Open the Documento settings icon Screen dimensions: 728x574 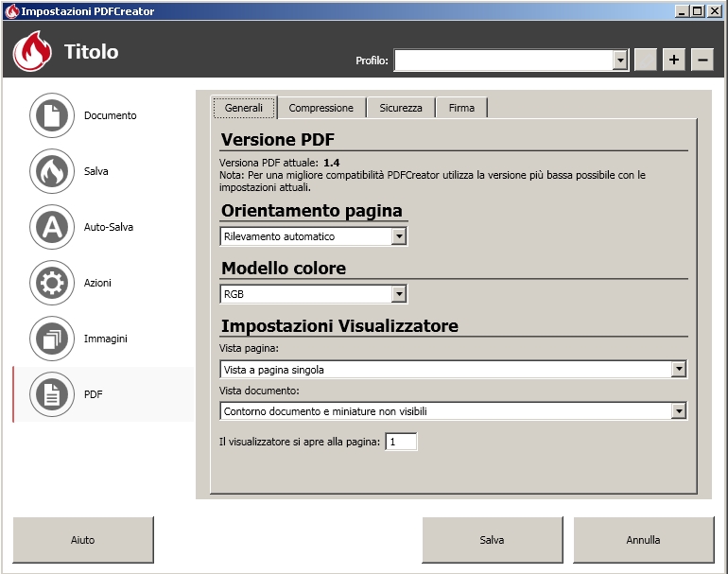point(52,115)
